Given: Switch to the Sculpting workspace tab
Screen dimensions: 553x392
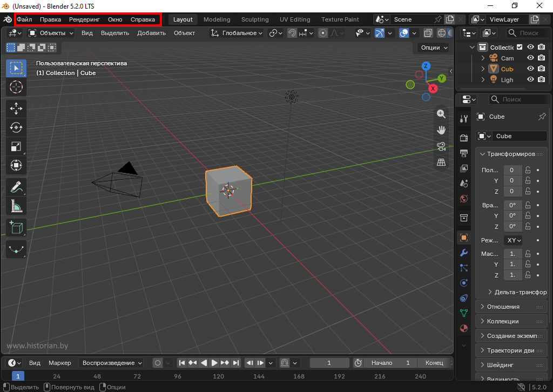Looking at the screenshot, I should 255,19.
